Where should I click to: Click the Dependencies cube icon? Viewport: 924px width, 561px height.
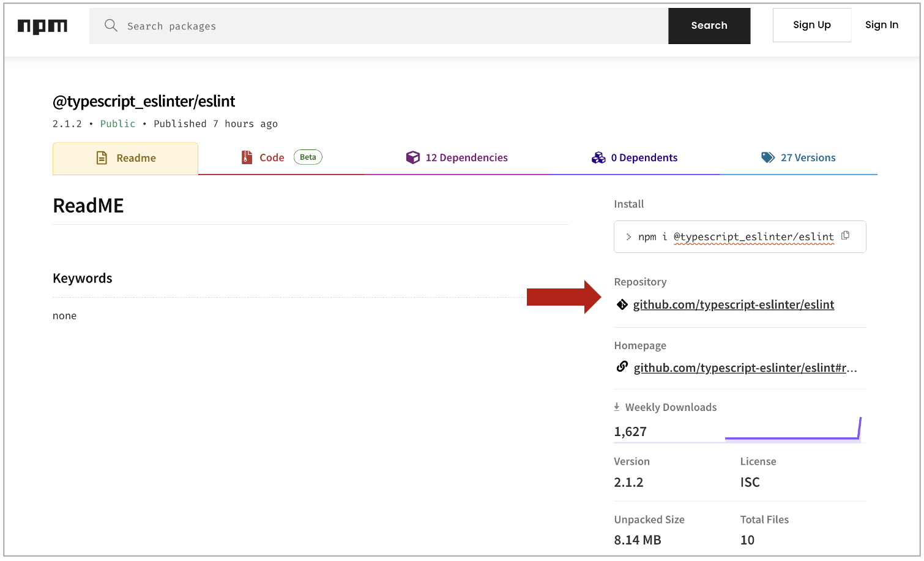pyautogui.click(x=413, y=157)
